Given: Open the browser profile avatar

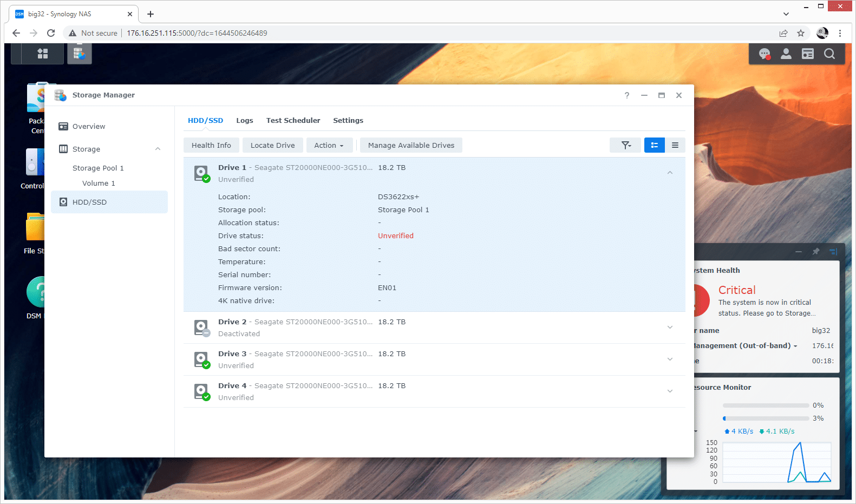Looking at the screenshot, I should click(822, 33).
